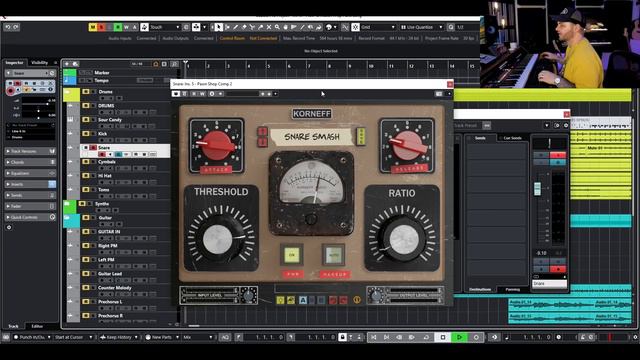640x360 pixels.
Task: Select the Zoom magnifier tool
Action: click(x=277, y=27)
